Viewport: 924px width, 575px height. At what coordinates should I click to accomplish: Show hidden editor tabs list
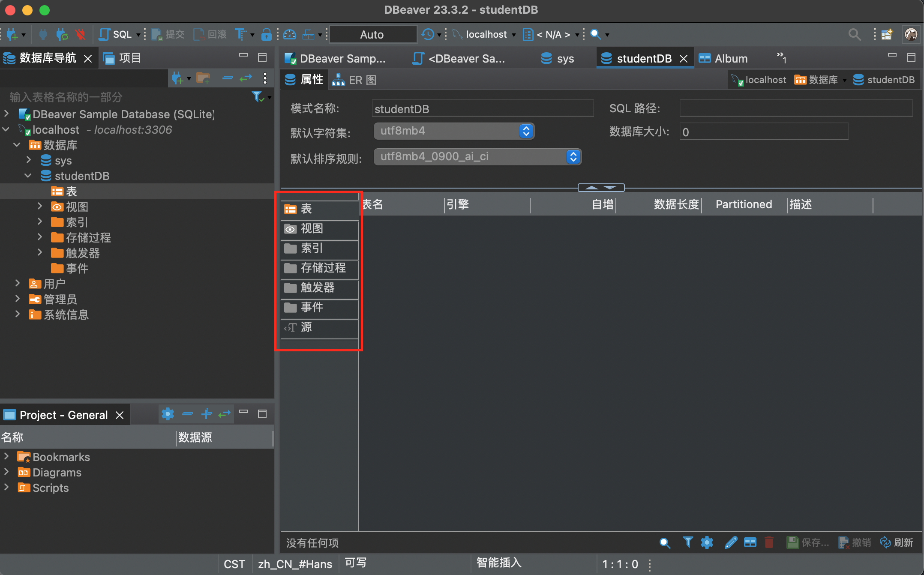coord(781,57)
